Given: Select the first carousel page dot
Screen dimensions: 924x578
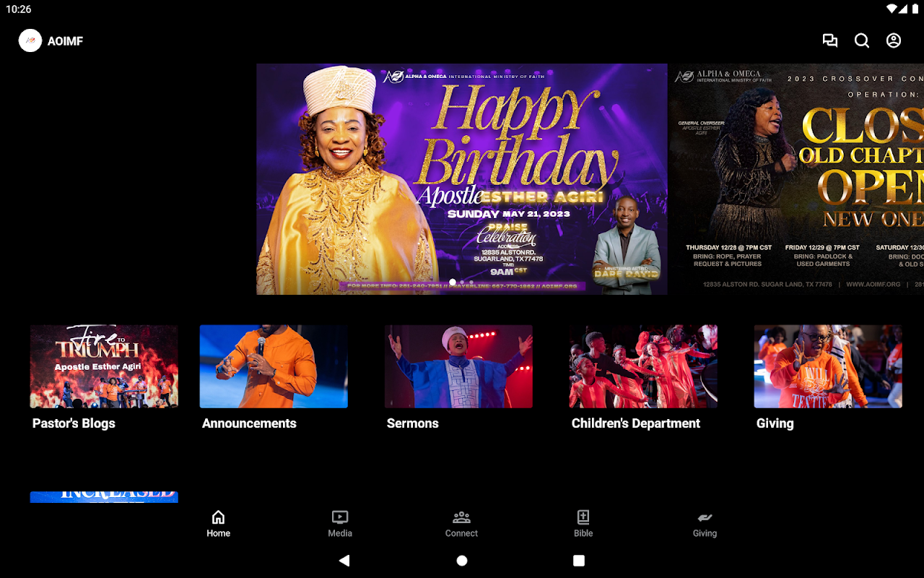Looking at the screenshot, I should (453, 282).
